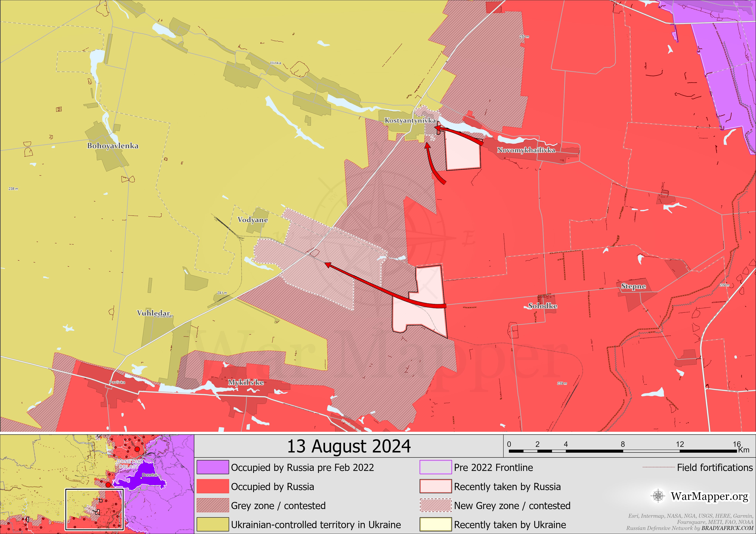Click the Kostyantynivka town label
This screenshot has width=756, height=534.
coord(410,120)
